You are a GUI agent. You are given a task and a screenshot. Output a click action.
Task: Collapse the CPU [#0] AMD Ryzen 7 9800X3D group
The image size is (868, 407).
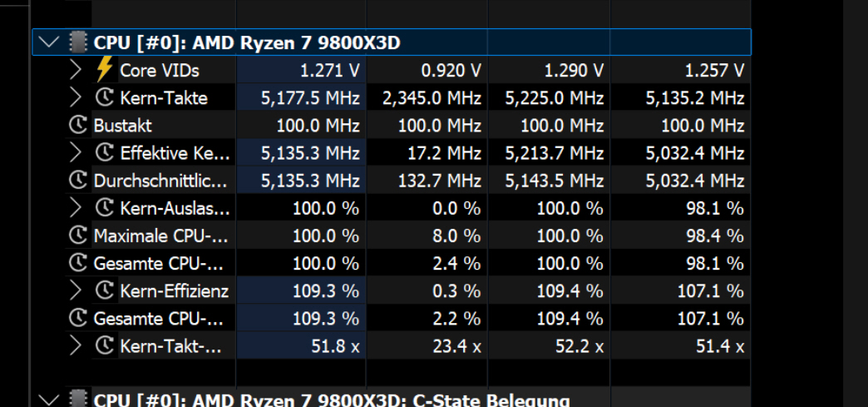[50, 42]
